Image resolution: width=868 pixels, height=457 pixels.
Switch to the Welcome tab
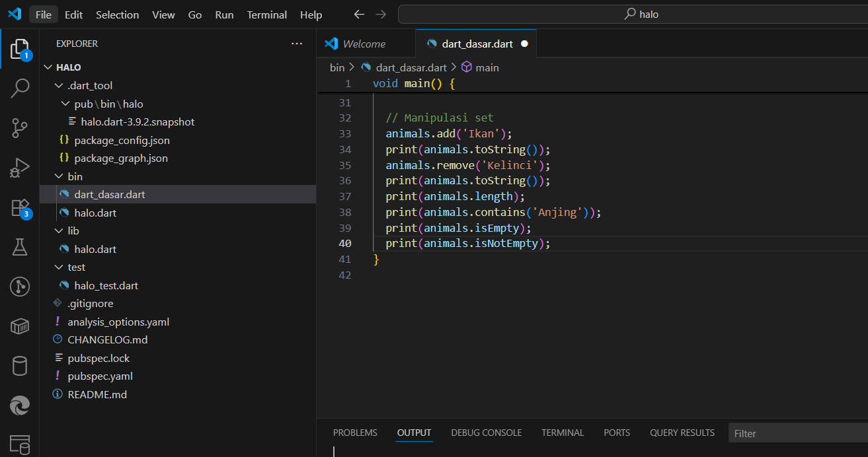pos(364,44)
